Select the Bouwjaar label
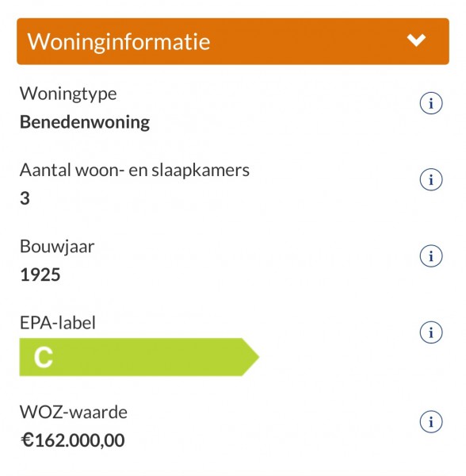The image size is (466, 476). point(57,247)
